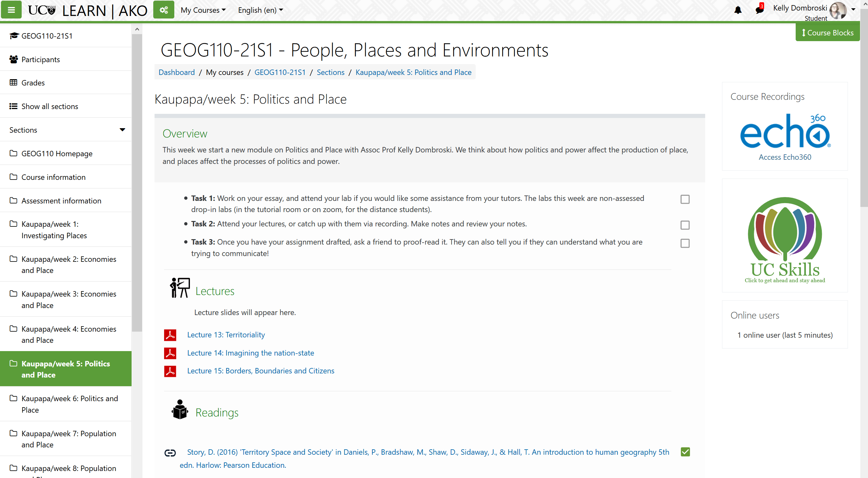868x478 pixels.
Task: Click the Dashboard breadcrumb link
Action: point(176,72)
